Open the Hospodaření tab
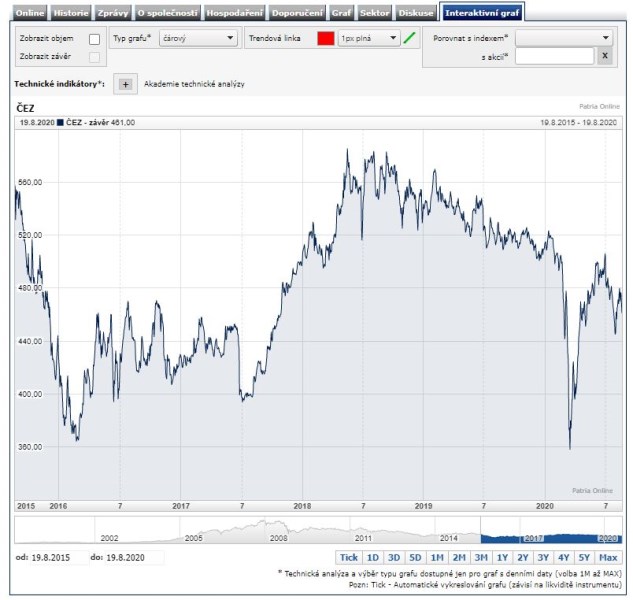This screenshot has width=633, height=600. 234,13
